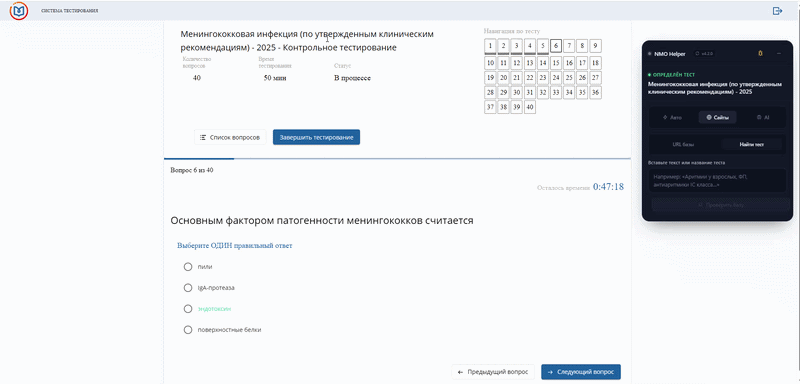Screen dimensions: 800x384
Task: Click the test progress bar under buttons
Action: pos(397,159)
